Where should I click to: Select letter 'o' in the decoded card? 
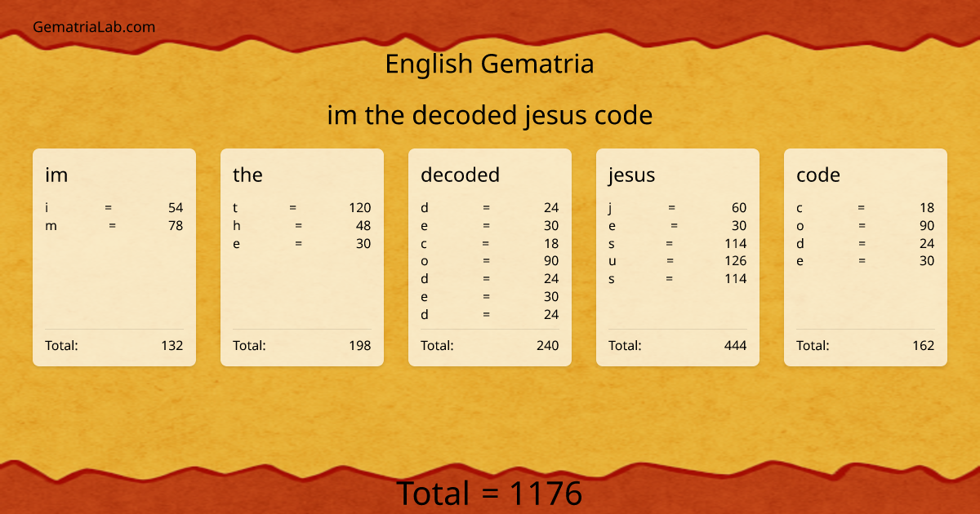click(x=425, y=261)
